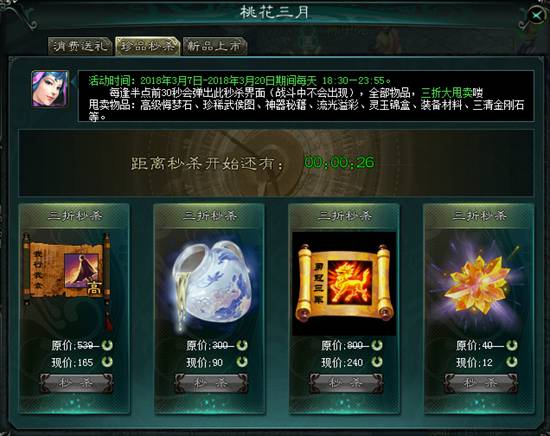550x436 pixels.
Task: Select the blue-white porcelain jar item
Action: pyautogui.click(x=211, y=283)
